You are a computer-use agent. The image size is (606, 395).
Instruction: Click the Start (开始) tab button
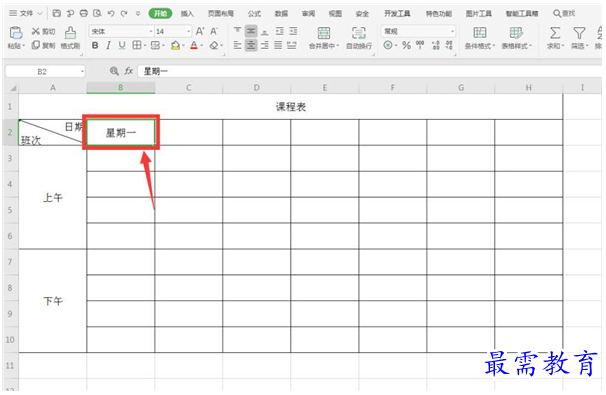click(160, 14)
